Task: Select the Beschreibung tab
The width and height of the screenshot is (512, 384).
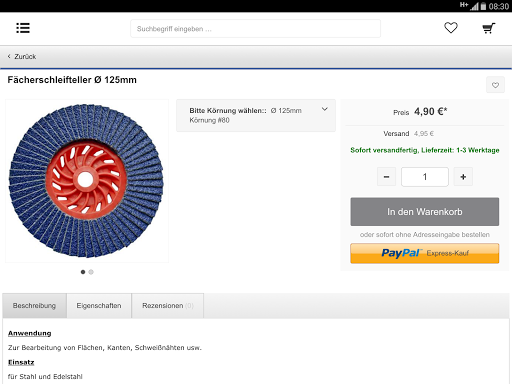Action: 34,306
